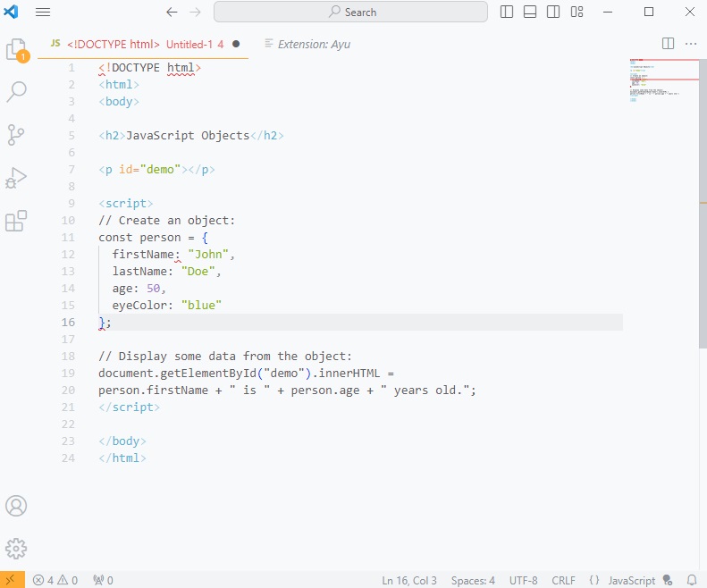Toggle the primary side bar layout button
This screenshot has height=588, width=707.
[x=507, y=13]
